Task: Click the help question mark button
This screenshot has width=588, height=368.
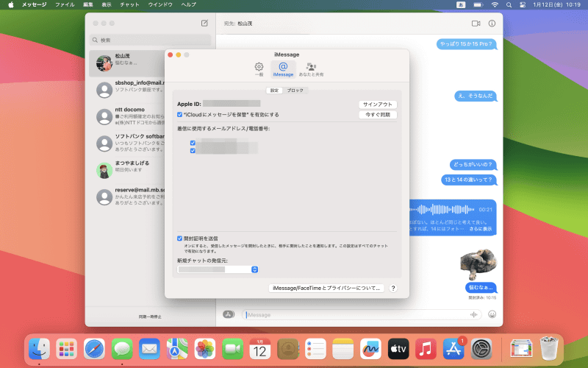Action: click(393, 288)
